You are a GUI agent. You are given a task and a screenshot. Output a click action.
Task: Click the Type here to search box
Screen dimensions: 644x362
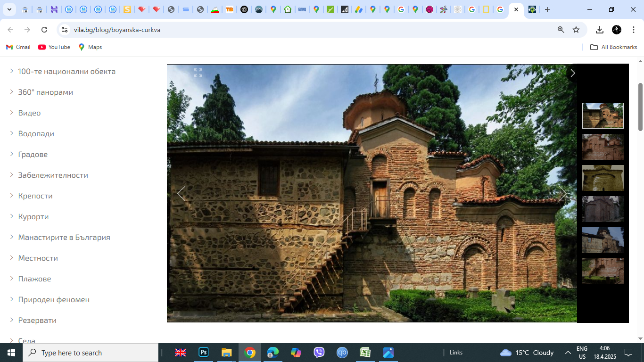coord(91,353)
